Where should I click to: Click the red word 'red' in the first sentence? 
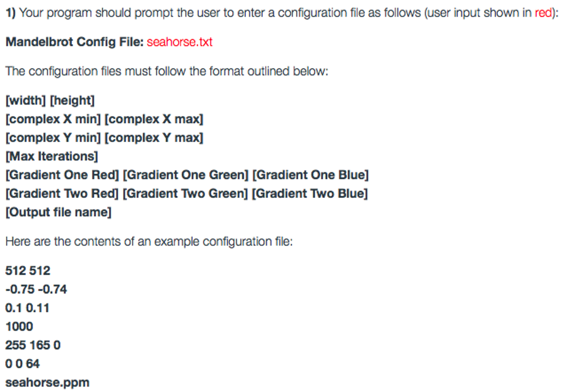point(543,13)
